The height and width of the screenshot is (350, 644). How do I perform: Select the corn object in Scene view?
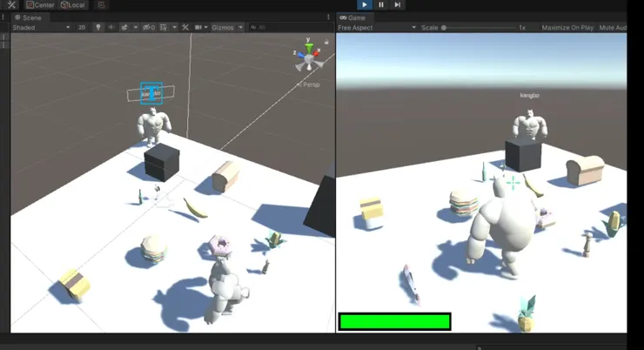pyautogui.click(x=275, y=239)
